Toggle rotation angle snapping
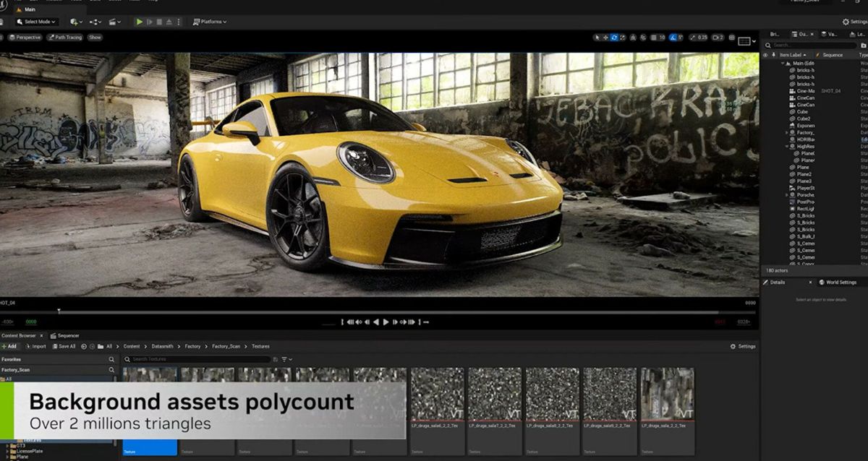The image size is (868, 461). 673,38
